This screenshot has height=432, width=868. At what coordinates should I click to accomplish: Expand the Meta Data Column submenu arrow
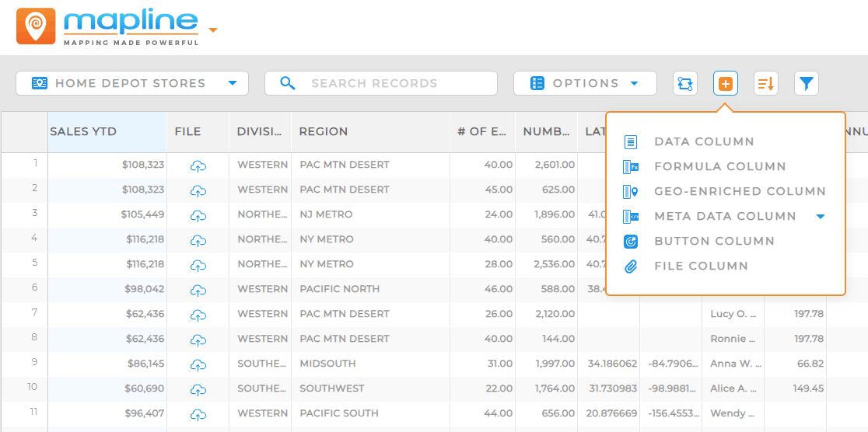point(821,217)
